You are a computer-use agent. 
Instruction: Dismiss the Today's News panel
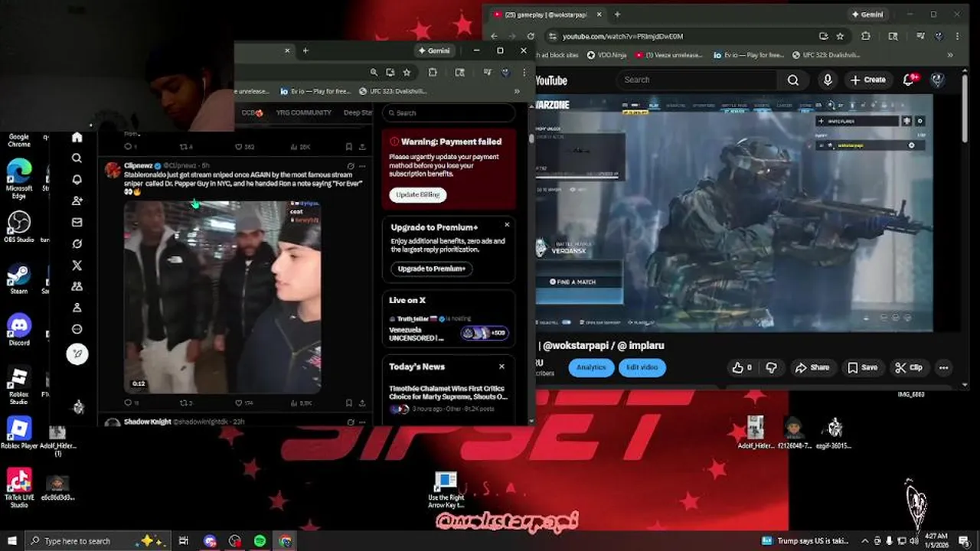point(501,367)
